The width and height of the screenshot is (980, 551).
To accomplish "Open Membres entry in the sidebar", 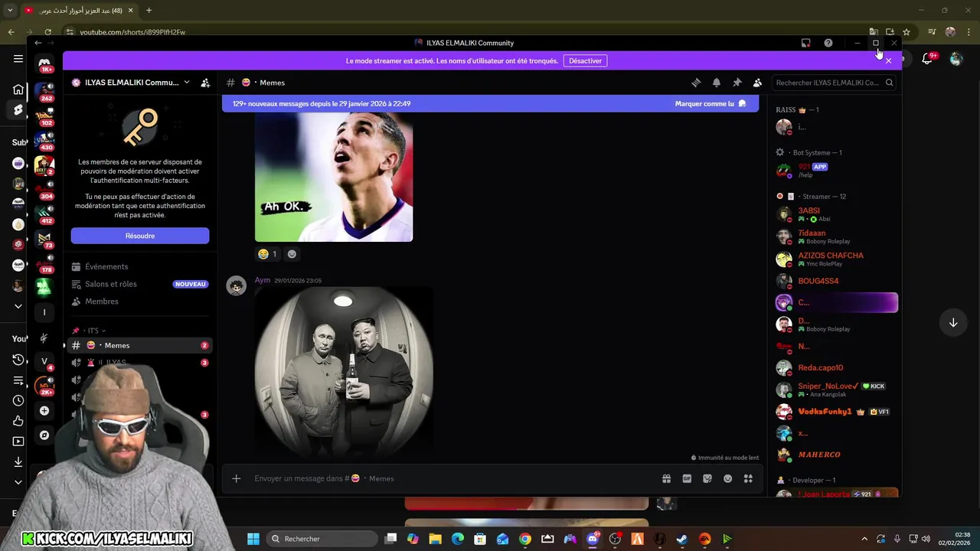I will (x=139, y=302).
